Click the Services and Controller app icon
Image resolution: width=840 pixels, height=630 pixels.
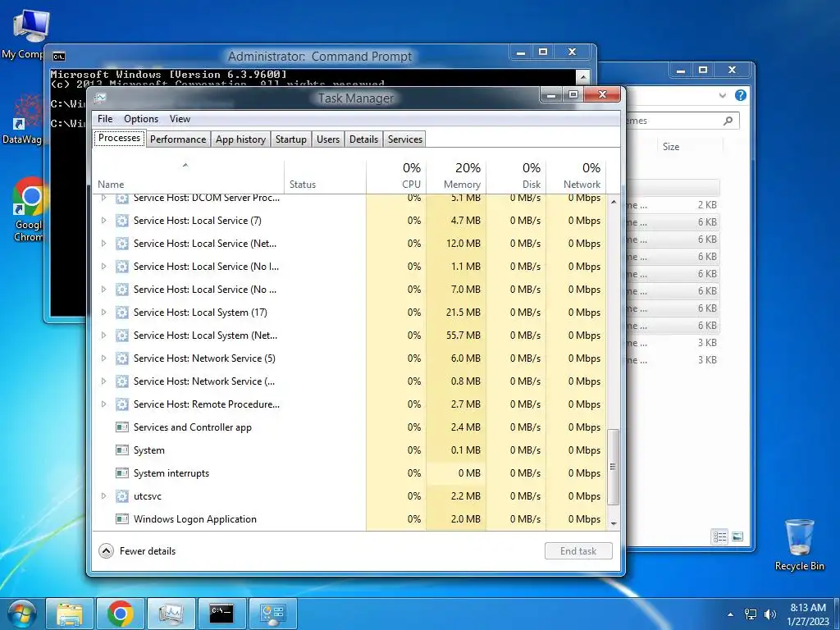(x=122, y=427)
